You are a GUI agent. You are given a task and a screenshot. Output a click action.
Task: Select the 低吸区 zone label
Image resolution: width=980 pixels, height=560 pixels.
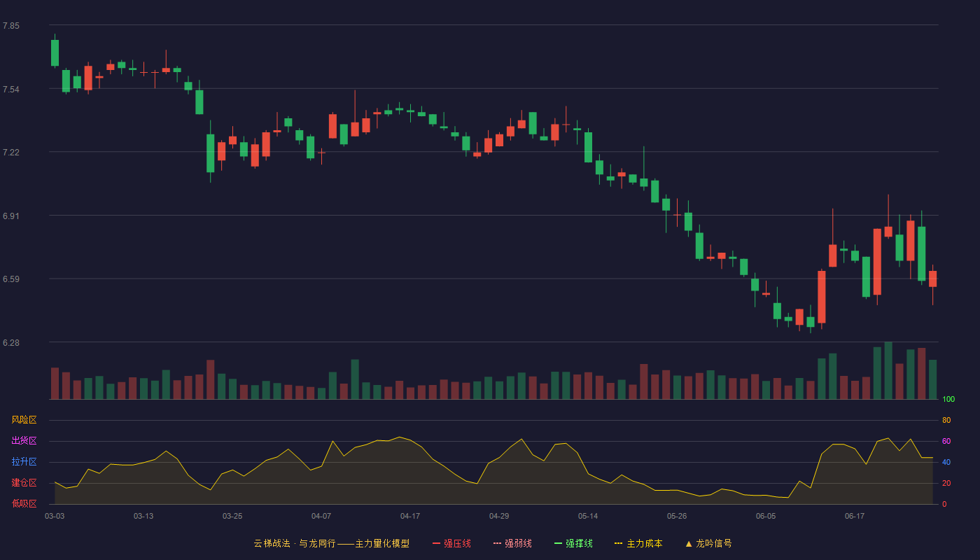pos(24,503)
